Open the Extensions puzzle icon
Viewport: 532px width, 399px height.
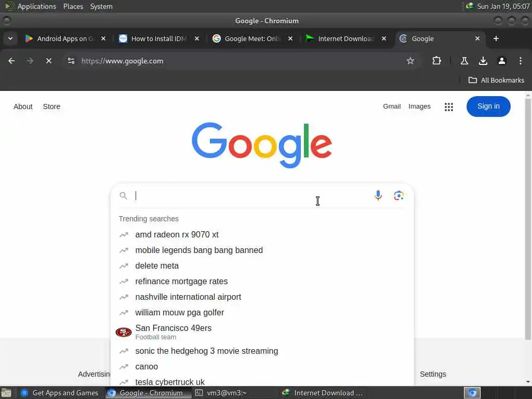pyautogui.click(x=436, y=61)
